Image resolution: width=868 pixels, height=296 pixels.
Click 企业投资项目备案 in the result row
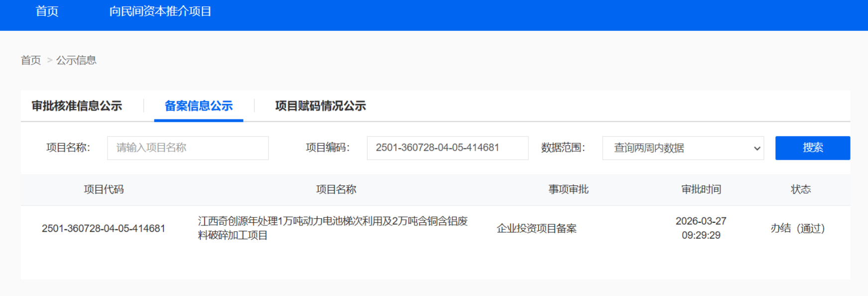[536, 228]
